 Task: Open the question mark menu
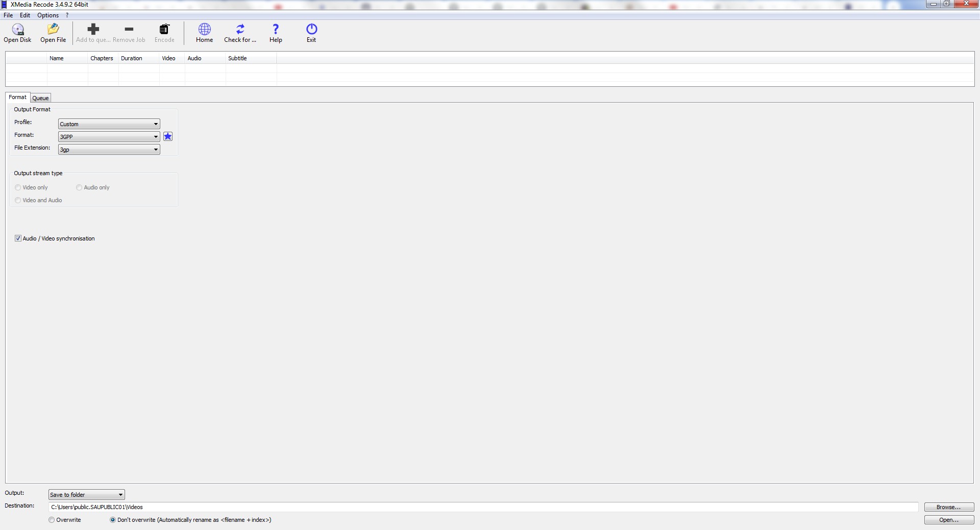67,15
